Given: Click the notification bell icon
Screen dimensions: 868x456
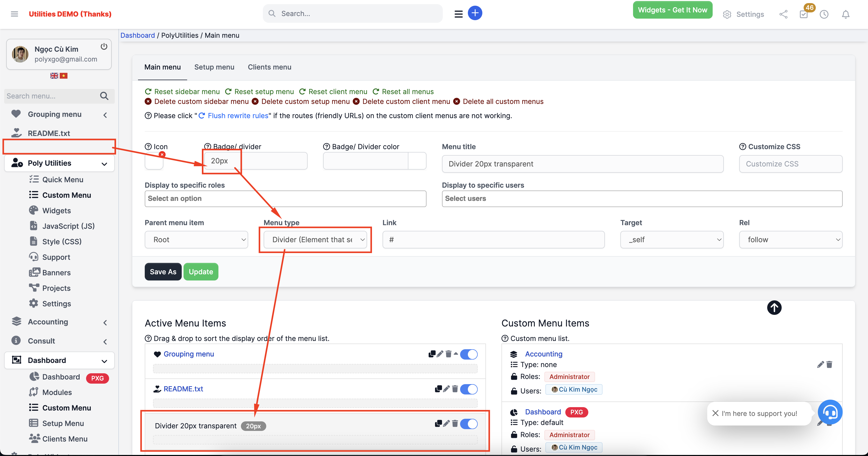Looking at the screenshot, I should click(846, 14).
